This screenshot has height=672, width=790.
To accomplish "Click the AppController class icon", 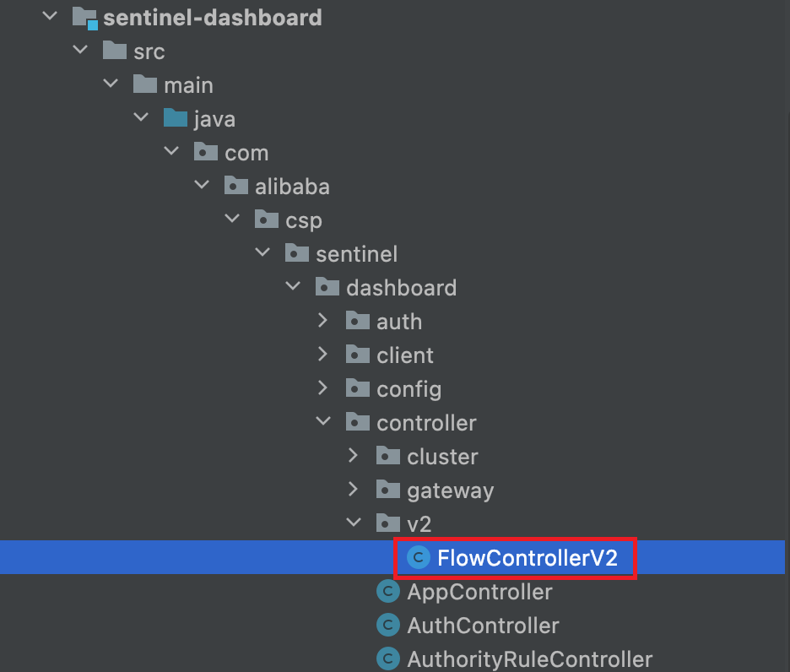I will 388,591.
